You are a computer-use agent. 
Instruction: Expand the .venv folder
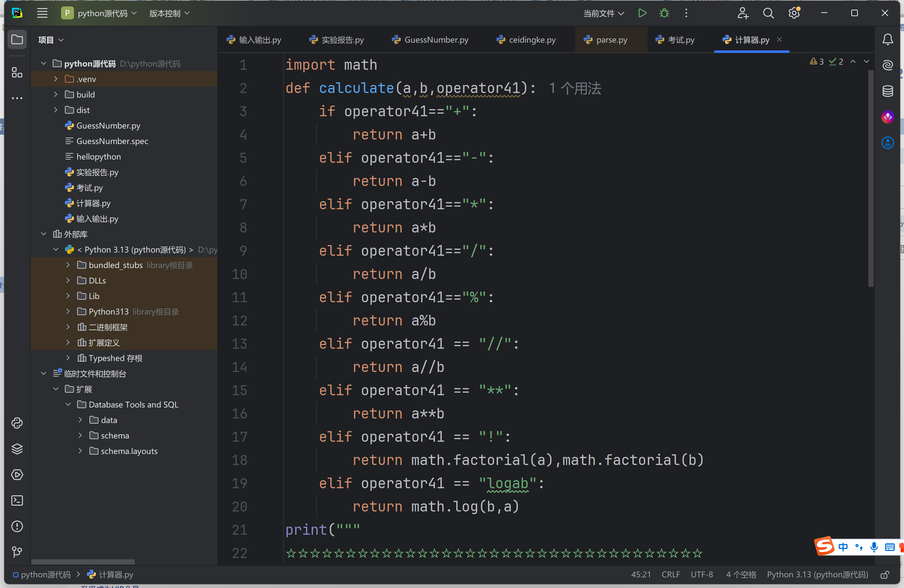(56, 79)
